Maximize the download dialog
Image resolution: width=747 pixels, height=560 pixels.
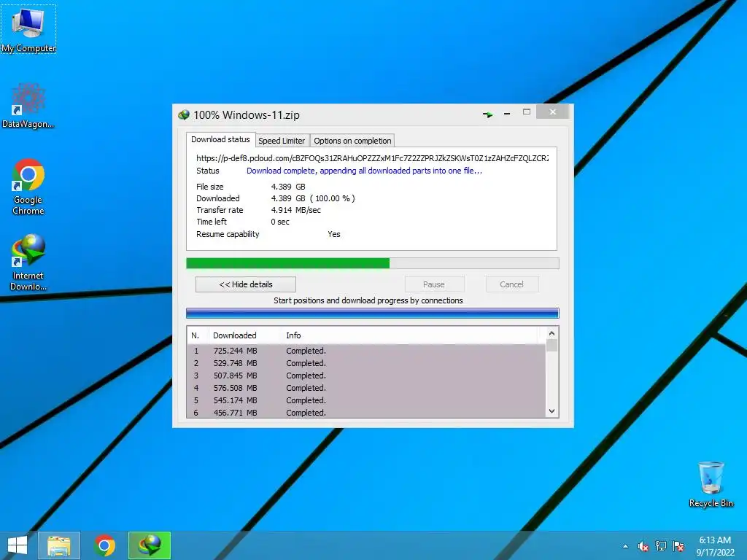click(527, 112)
